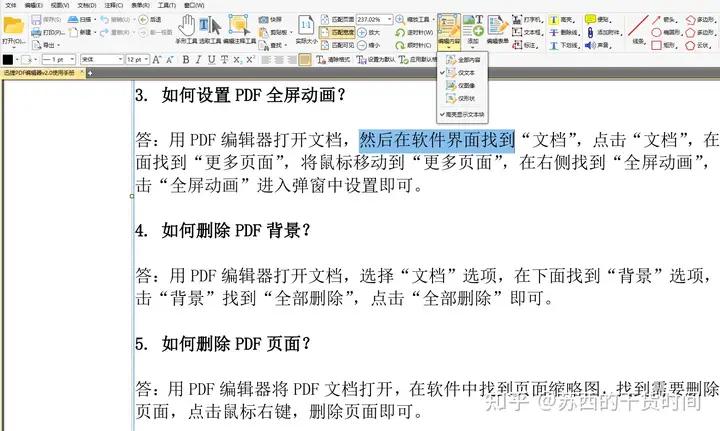Image resolution: width=720 pixels, height=431 pixels.
Task: Click the zoom in (放大) icon
Action: click(x=362, y=33)
